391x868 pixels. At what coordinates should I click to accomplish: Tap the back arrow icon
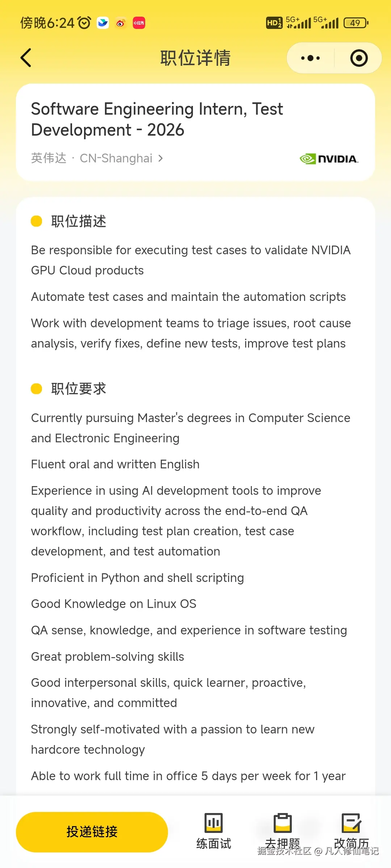coord(26,58)
